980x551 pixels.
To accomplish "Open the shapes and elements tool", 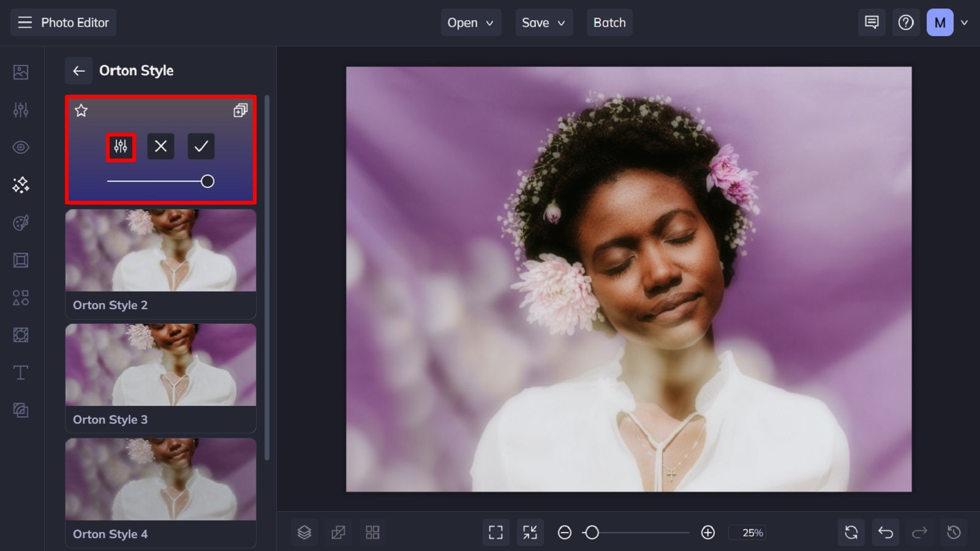I will [x=20, y=298].
